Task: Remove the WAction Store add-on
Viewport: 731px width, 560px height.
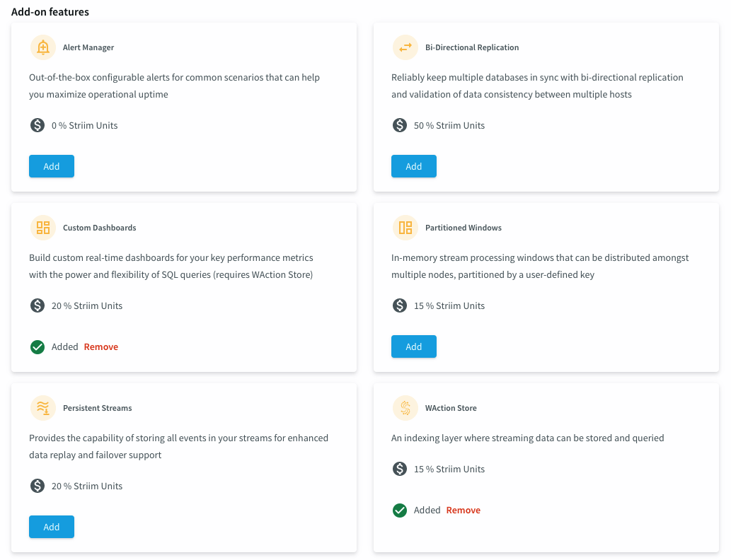Action: click(x=464, y=510)
